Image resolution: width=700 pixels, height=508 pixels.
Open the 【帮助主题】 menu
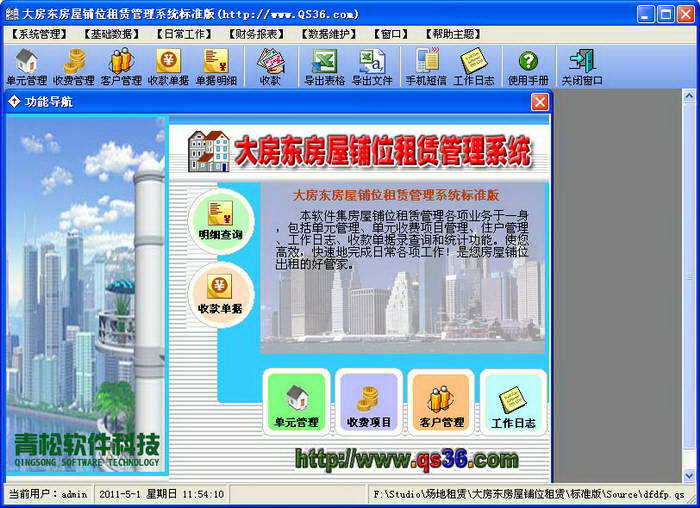tap(453, 34)
